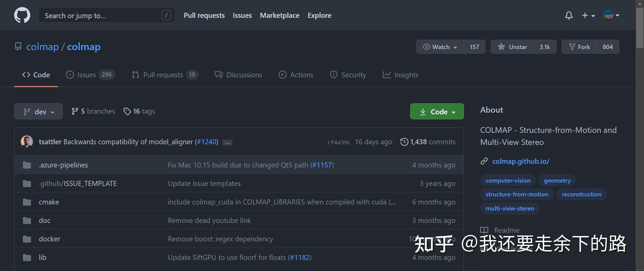Open Explore in top navigation

319,15
